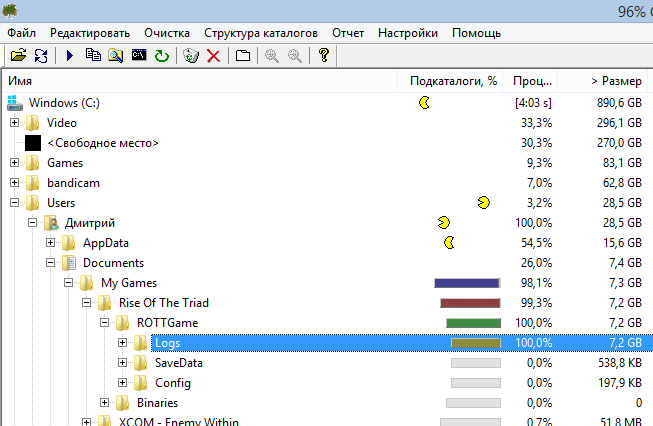653x426 pixels.
Task: Click the blue bar in My Games row
Action: coord(467,283)
